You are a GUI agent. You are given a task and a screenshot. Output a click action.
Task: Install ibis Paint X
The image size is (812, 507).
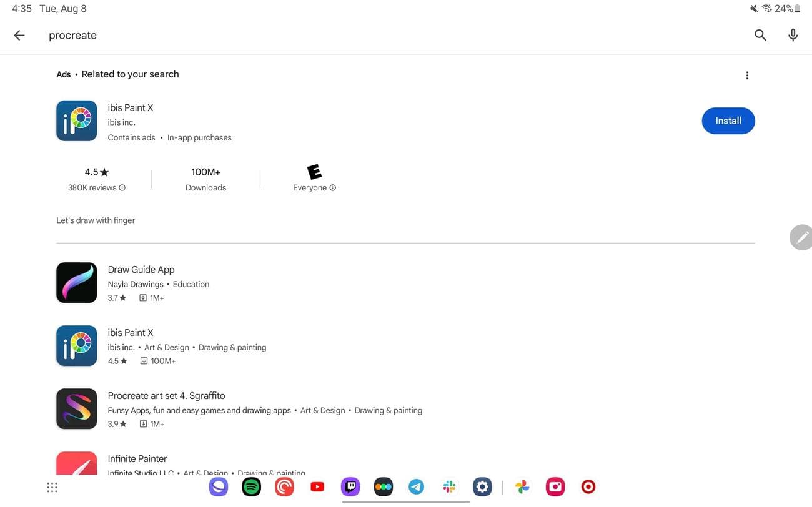728,121
